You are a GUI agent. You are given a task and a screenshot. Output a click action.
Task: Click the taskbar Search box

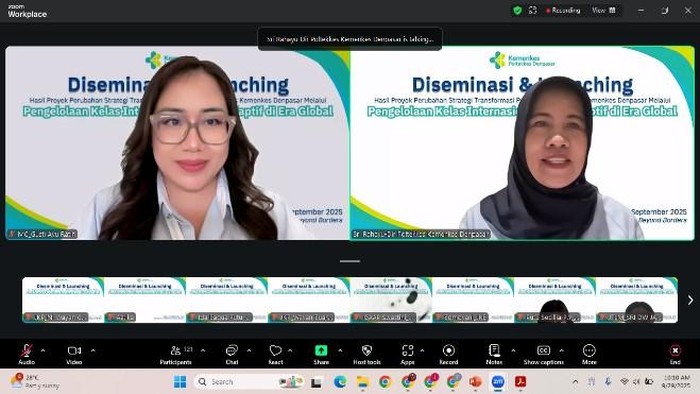pyautogui.click(x=249, y=382)
